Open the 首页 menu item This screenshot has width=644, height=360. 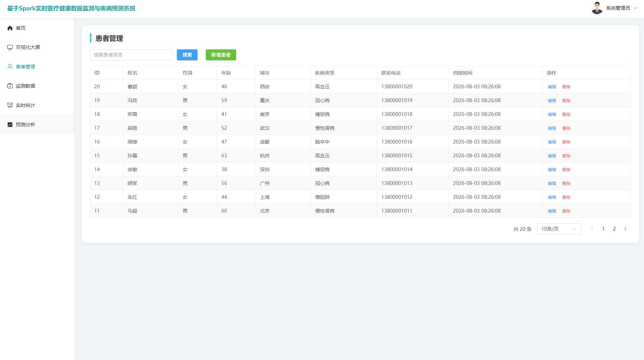[37, 28]
